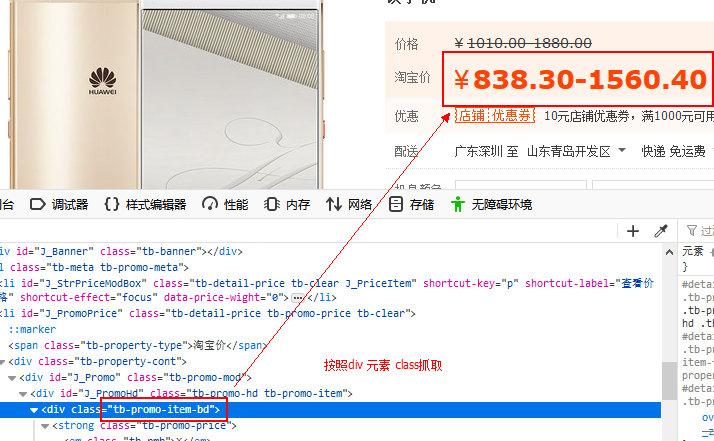Open the 性能 performance tab
Screen dimensions: 714x441
click(225, 205)
